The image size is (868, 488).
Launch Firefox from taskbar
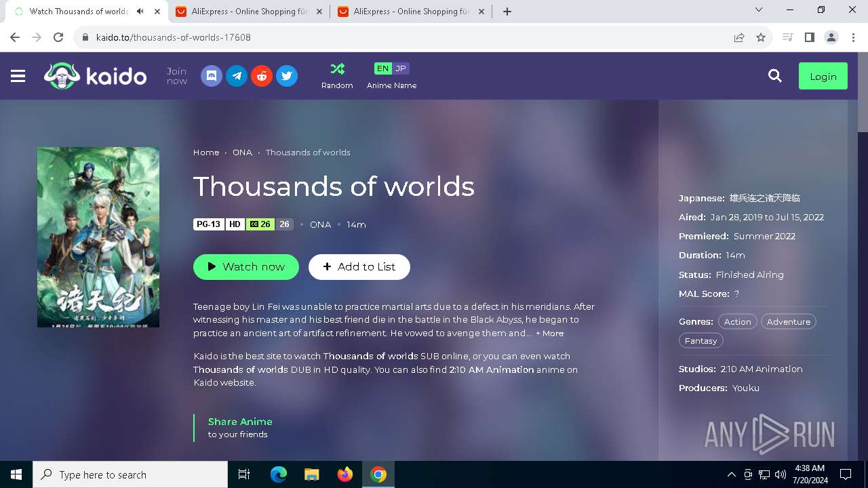click(344, 474)
